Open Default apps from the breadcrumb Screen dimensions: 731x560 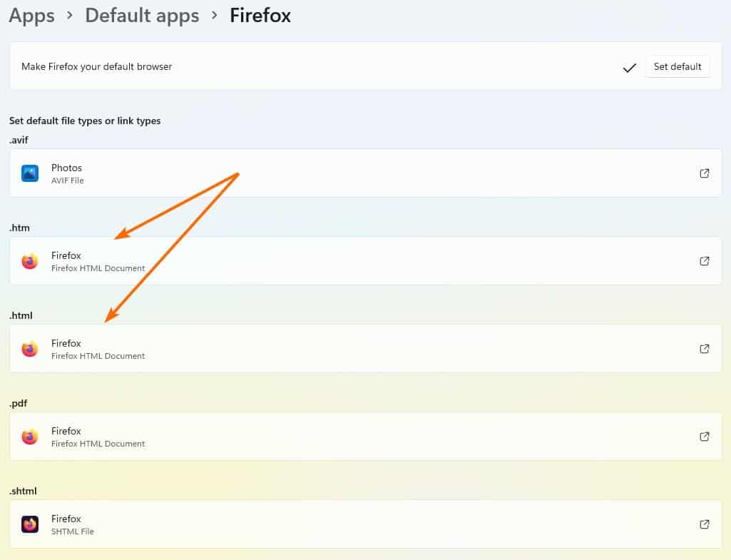pos(141,15)
